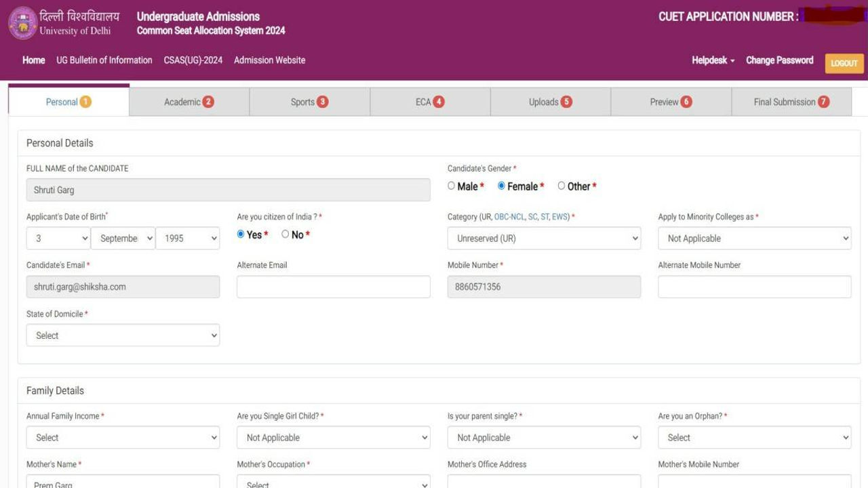
Task: Go to the Uploads tab
Action: [549, 101]
